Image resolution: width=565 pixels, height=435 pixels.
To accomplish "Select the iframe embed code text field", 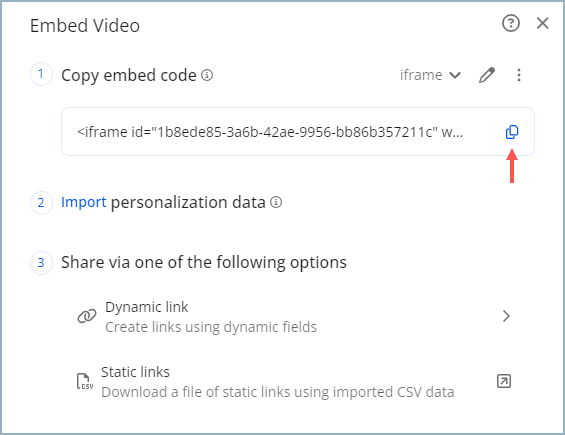I will pyautogui.click(x=298, y=132).
